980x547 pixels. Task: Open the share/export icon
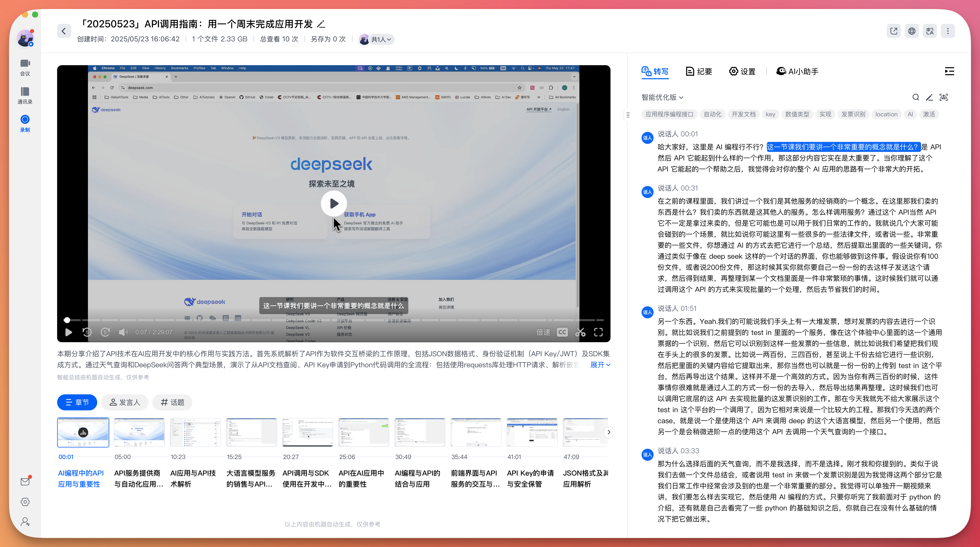click(x=894, y=31)
